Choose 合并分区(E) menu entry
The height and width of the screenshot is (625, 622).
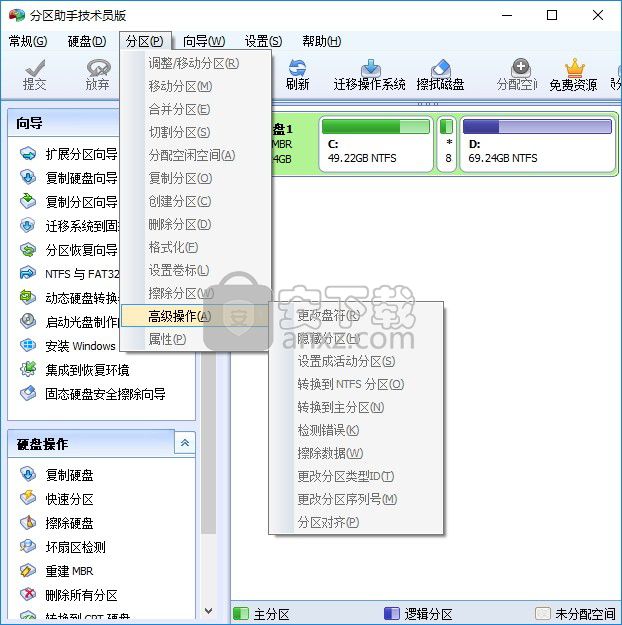point(195,109)
